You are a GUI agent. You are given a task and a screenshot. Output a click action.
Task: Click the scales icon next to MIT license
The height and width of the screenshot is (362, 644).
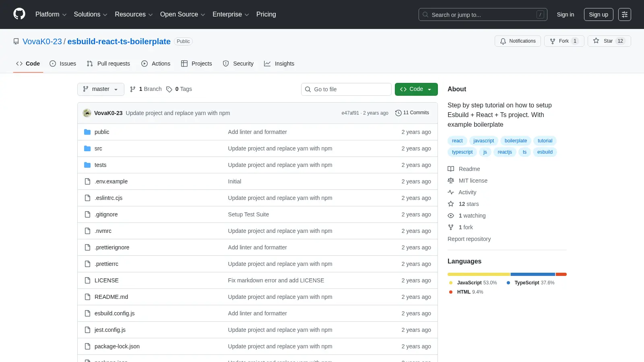451,181
